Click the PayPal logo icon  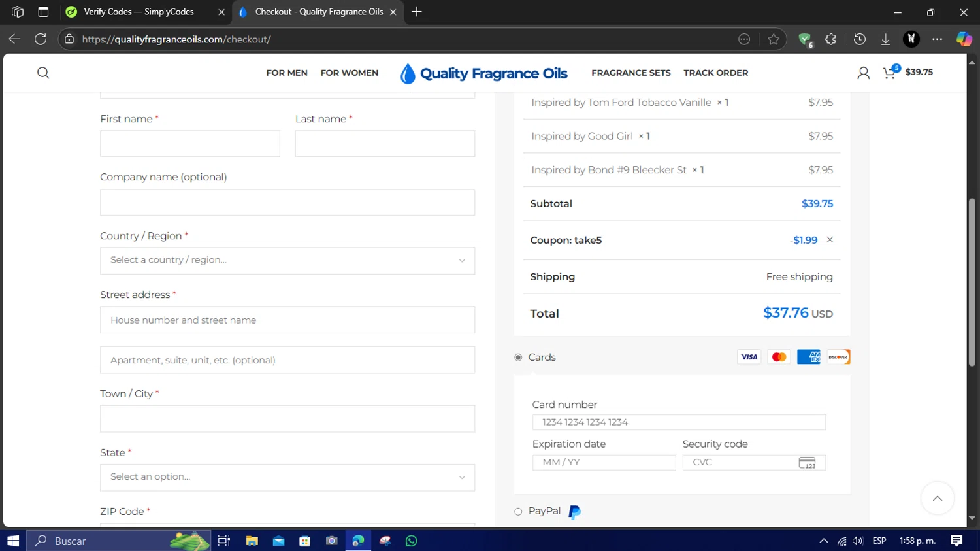click(x=574, y=512)
